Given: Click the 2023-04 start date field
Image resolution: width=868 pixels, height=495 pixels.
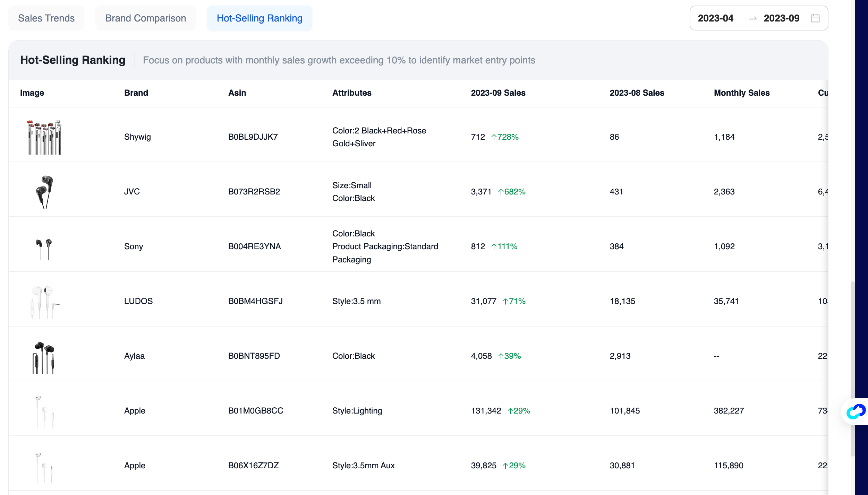Looking at the screenshot, I should (715, 18).
